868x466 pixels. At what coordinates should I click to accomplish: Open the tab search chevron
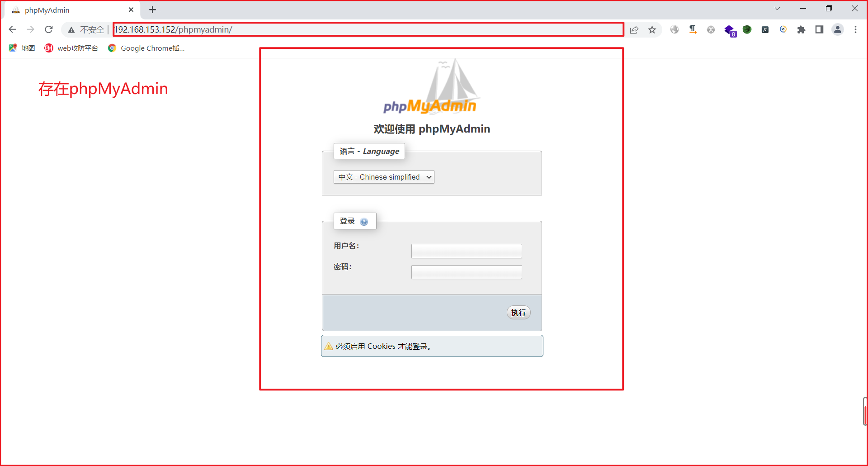[778, 9]
